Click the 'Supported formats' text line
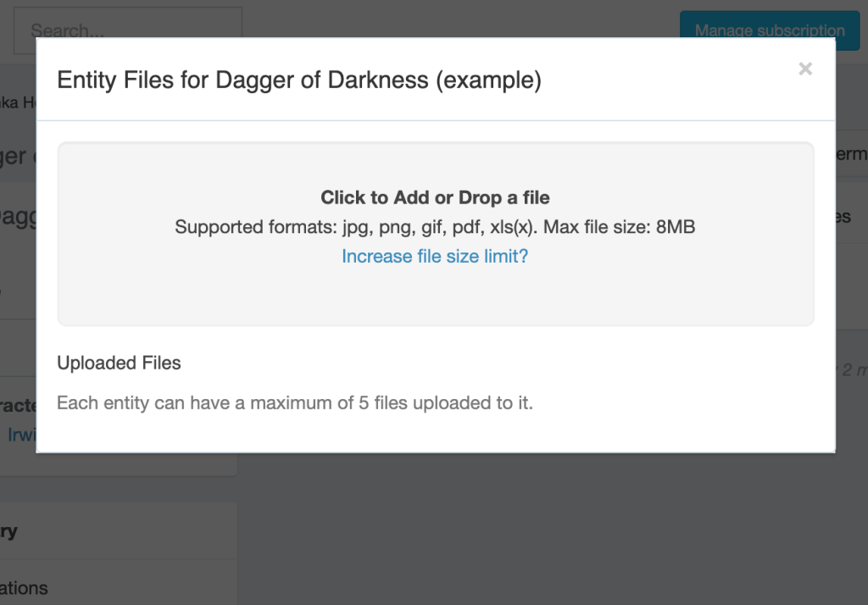The width and height of the screenshot is (868, 605). [435, 227]
